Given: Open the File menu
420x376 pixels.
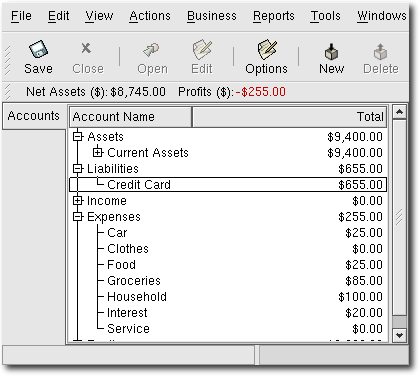Looking at the screenshot, I should [x=21, y=16].
